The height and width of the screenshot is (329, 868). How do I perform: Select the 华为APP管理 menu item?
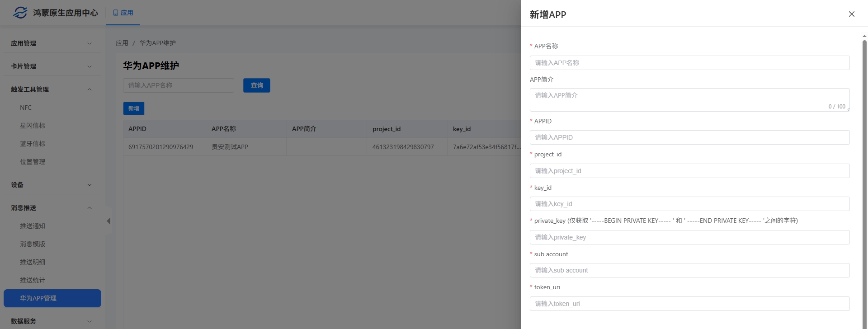tap(52, 298)
